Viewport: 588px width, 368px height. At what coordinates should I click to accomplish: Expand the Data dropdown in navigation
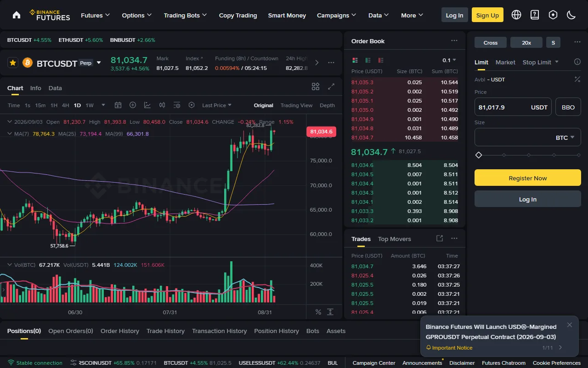(379, 15)
